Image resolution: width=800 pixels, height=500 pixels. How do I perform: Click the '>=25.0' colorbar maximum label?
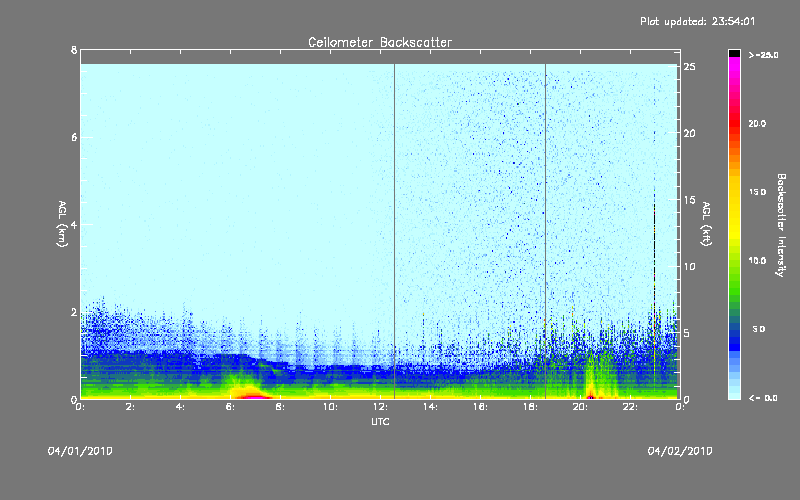(763, 55)
